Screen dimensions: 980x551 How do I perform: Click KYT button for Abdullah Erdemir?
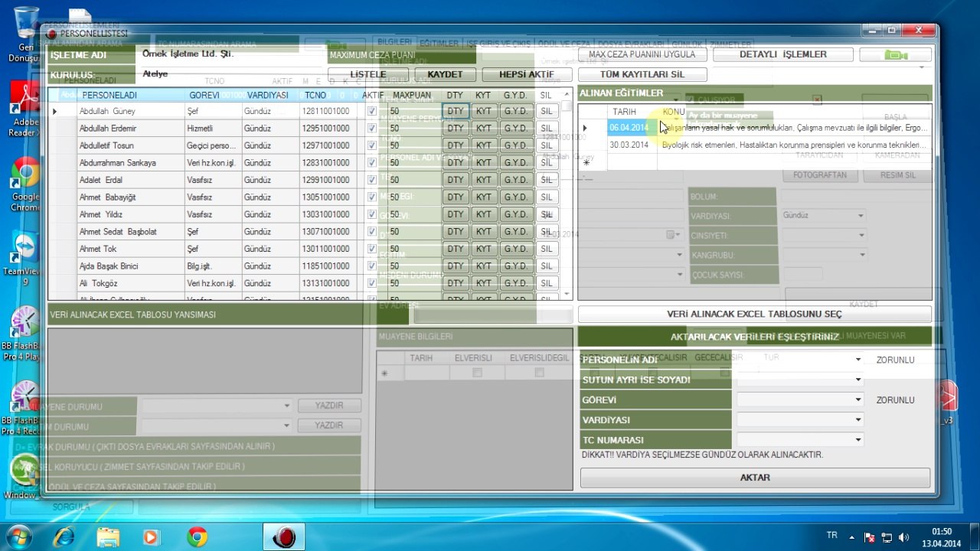click(x=484, y=129)
